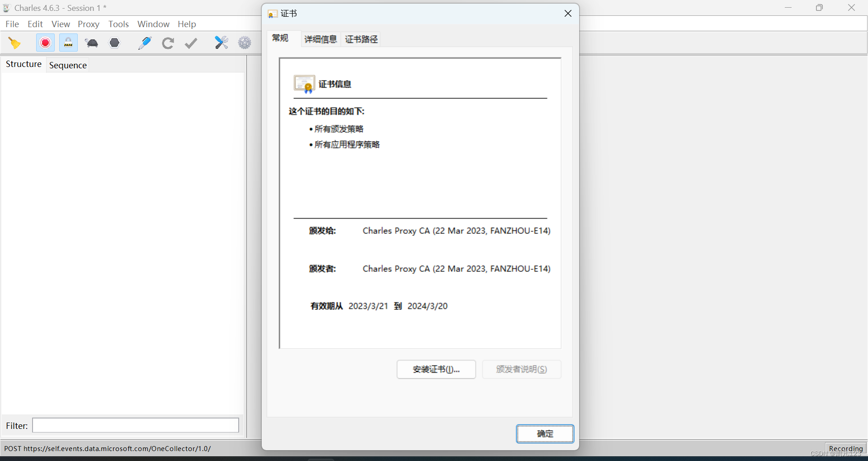This screenshot has width=868, height=461.
Task: Switch to the Sequence tab
Action: coord(68,65)
